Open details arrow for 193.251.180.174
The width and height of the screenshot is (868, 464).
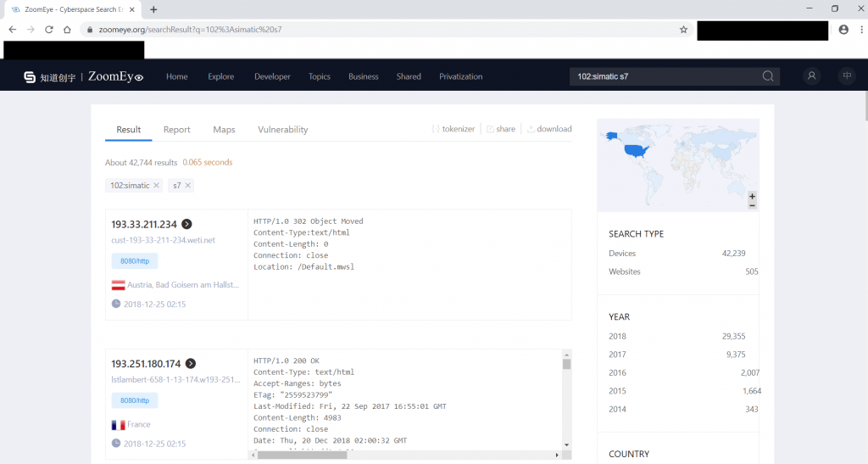(191, 364)
